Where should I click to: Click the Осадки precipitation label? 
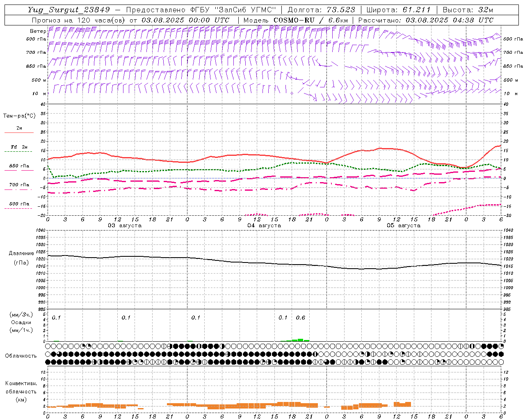21,322
